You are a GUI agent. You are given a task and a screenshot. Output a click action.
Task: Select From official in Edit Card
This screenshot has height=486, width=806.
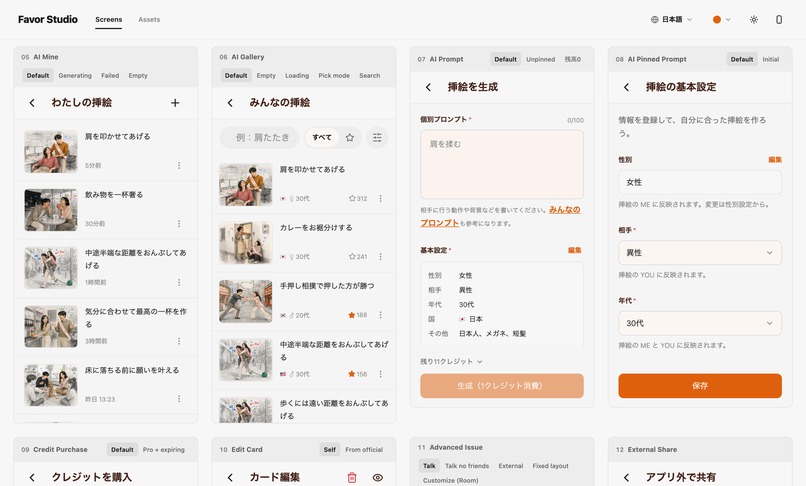(x=364, y=450)
